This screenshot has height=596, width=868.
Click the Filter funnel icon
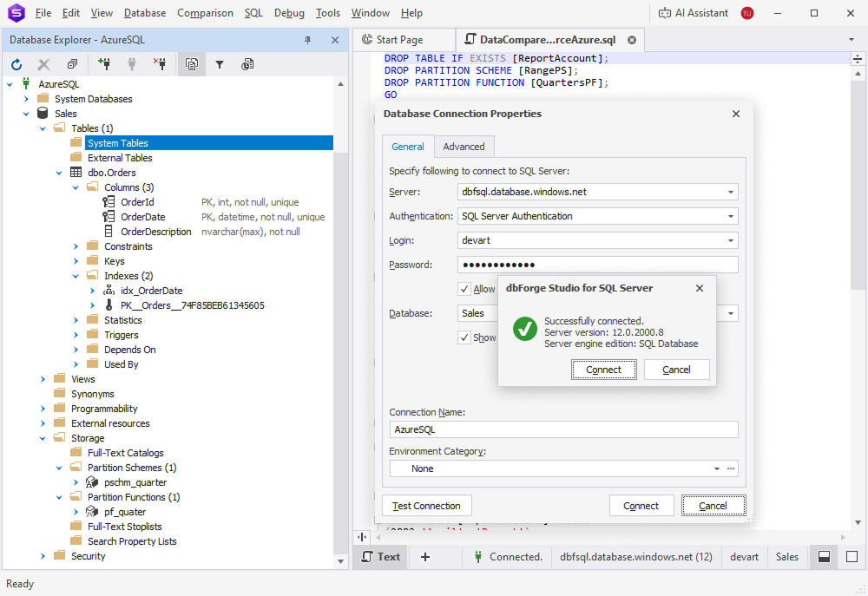pyautogui.click(x=220, y=65)
